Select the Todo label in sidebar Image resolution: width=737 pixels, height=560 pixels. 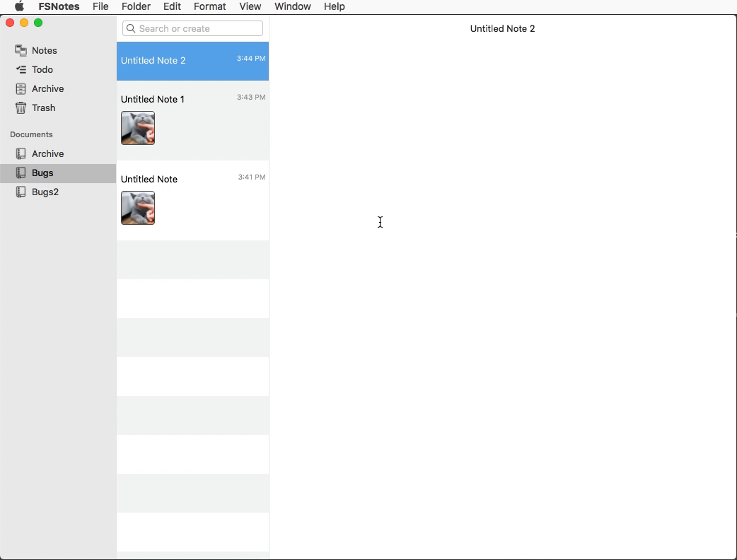click(42, 69)
